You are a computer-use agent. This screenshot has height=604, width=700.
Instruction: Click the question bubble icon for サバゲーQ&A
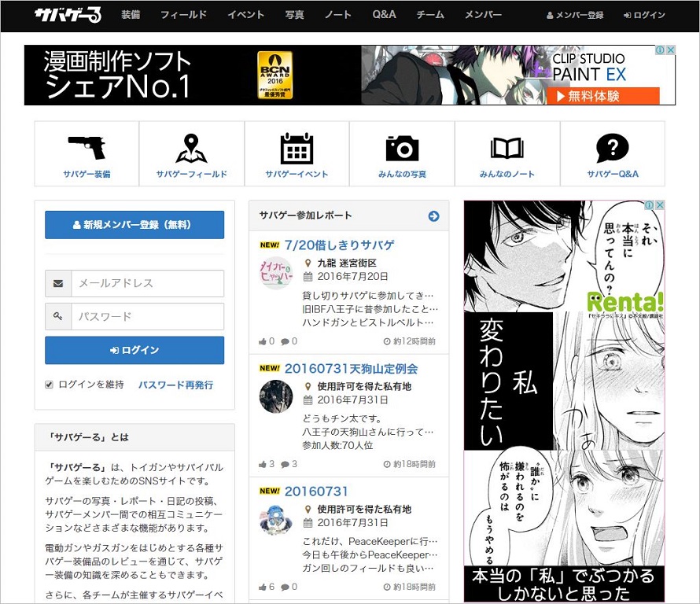tap(613, 148)
